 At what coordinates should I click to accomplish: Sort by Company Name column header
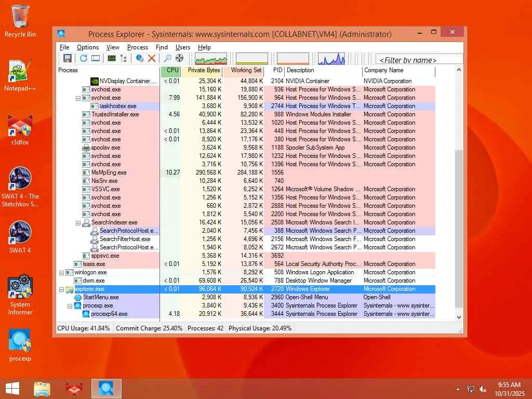pos(398,70)
